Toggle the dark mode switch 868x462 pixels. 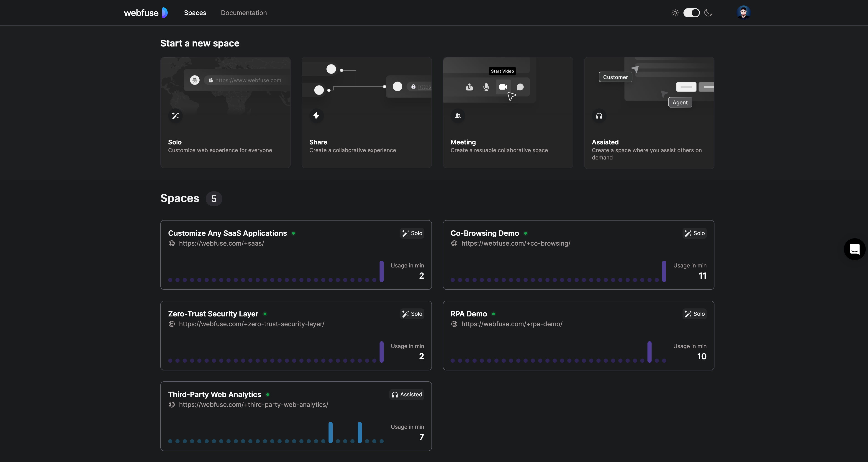(691, 13)
